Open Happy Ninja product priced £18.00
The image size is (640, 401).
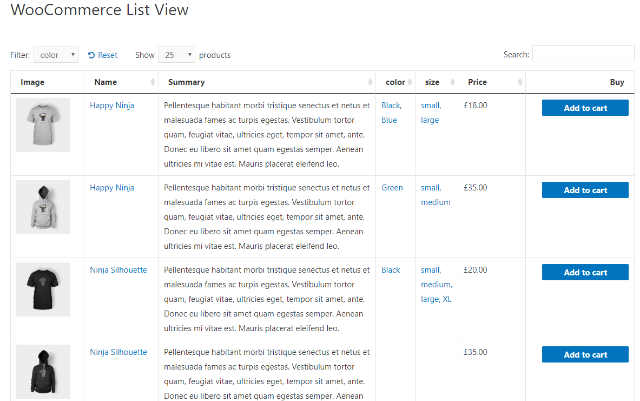coord(112,105)
